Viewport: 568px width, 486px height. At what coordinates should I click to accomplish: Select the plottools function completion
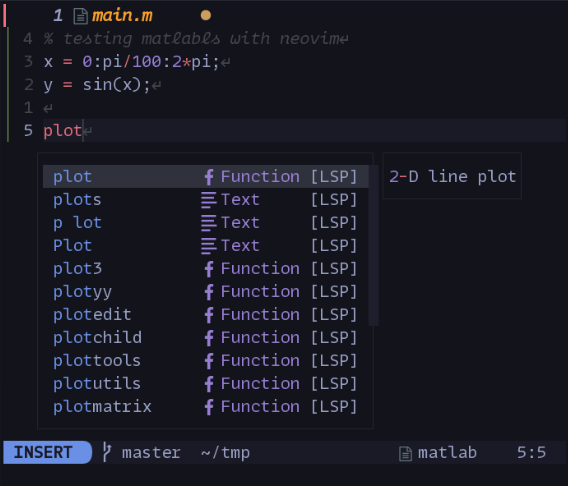point(206,361)
